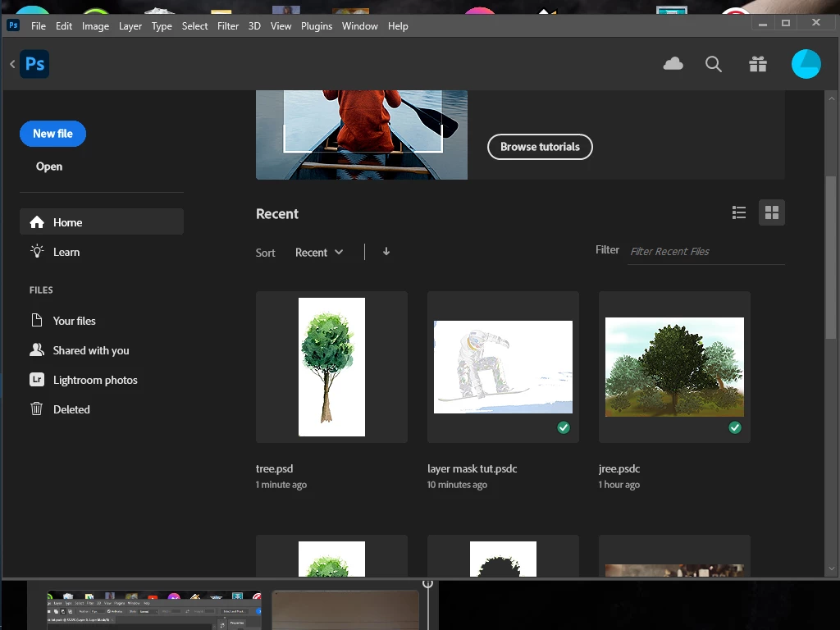Viewport: 840px width, 630px height.
Task: Open the cloud sync status icon
Action: coord(673,64)
